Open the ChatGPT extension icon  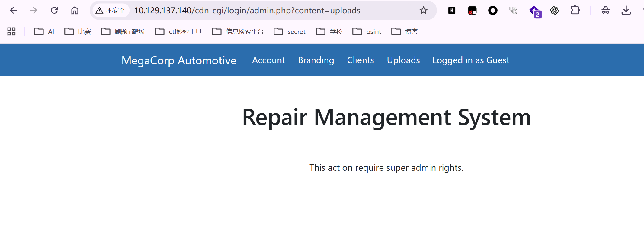554,11
